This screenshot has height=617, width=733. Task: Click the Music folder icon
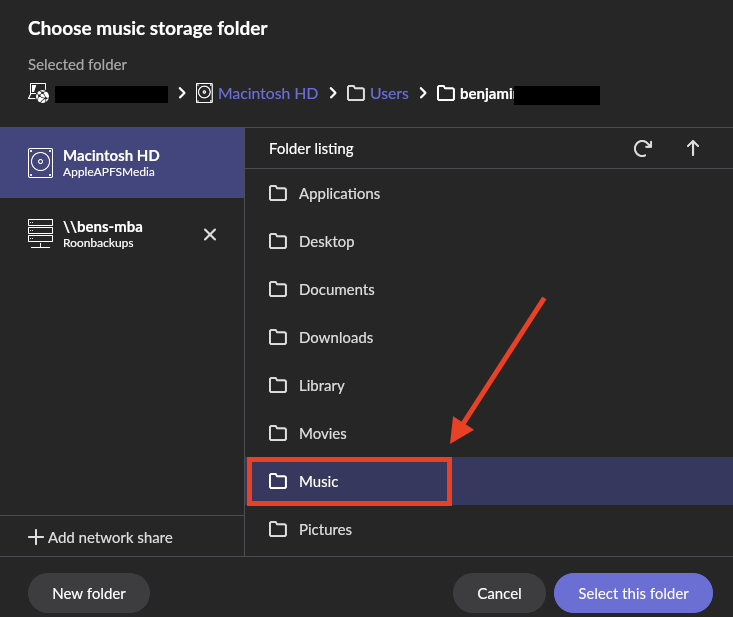point(278,481)
